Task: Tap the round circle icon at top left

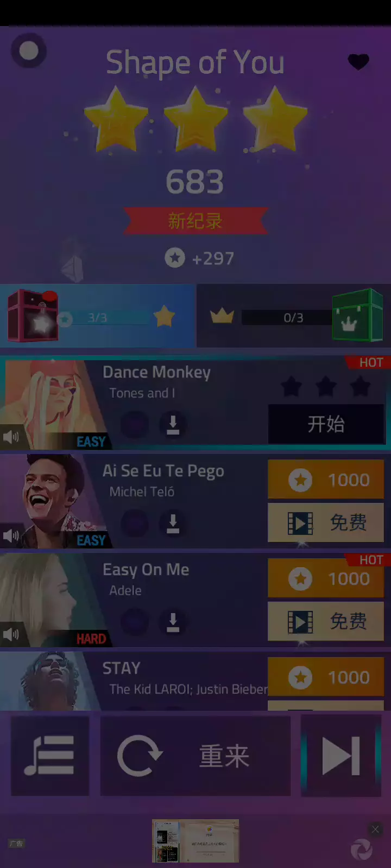Action: tap(29, 51)
